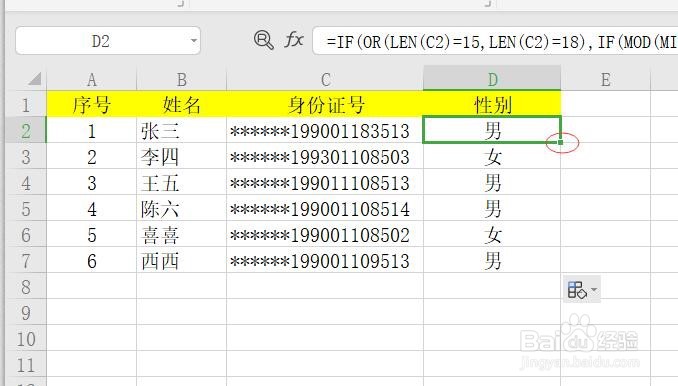Select ID cell ******199001109513
Image resolution: width=678 pixels, height=386 pixels.
pyautogui.click(x=325, y=260)
